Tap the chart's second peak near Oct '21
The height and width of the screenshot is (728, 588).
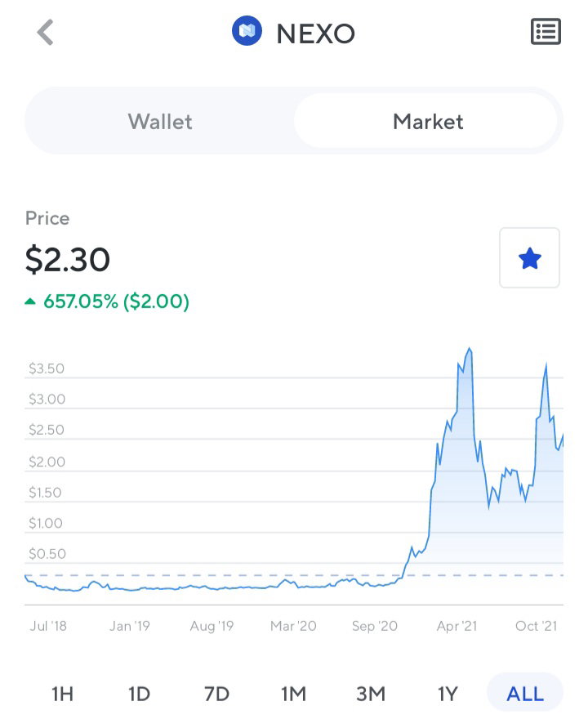pos(546,364)
